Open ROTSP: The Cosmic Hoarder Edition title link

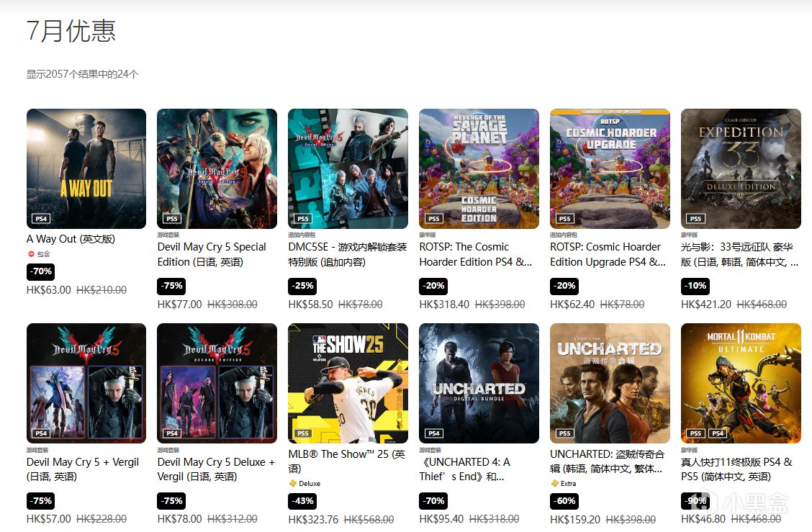point(475,254)
